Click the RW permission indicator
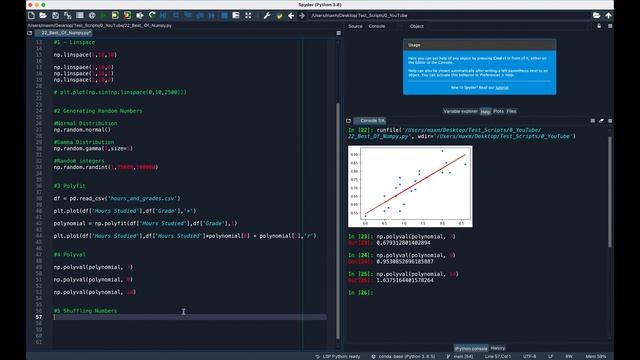 click(569, 357)
